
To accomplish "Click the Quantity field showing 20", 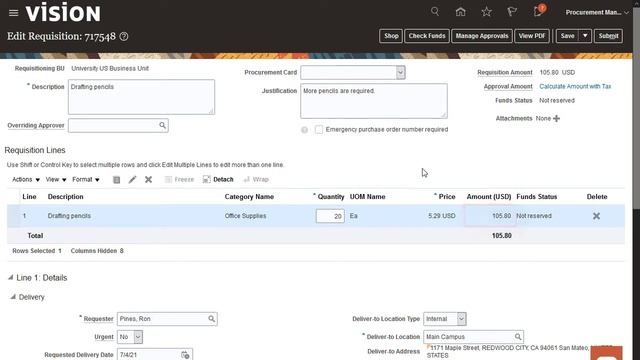I will [330, 216].
